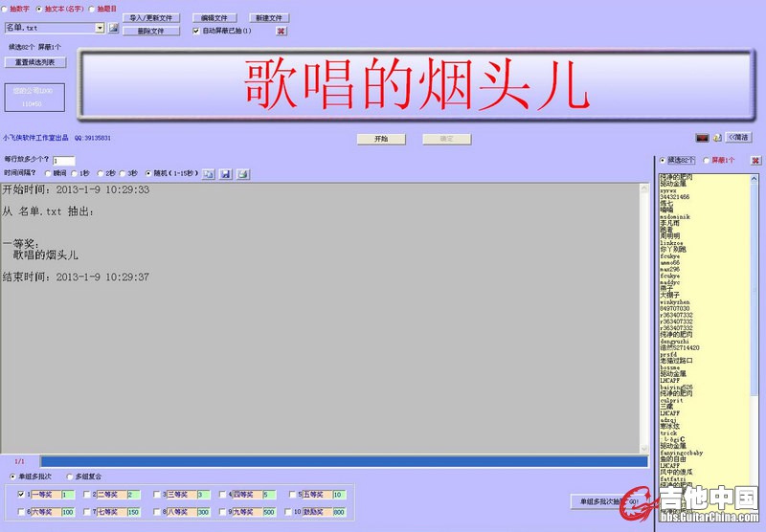The height and width of the screenshot is (532, 766).
Task: Select 抽数字 radio button
Action: coord(5,10)
